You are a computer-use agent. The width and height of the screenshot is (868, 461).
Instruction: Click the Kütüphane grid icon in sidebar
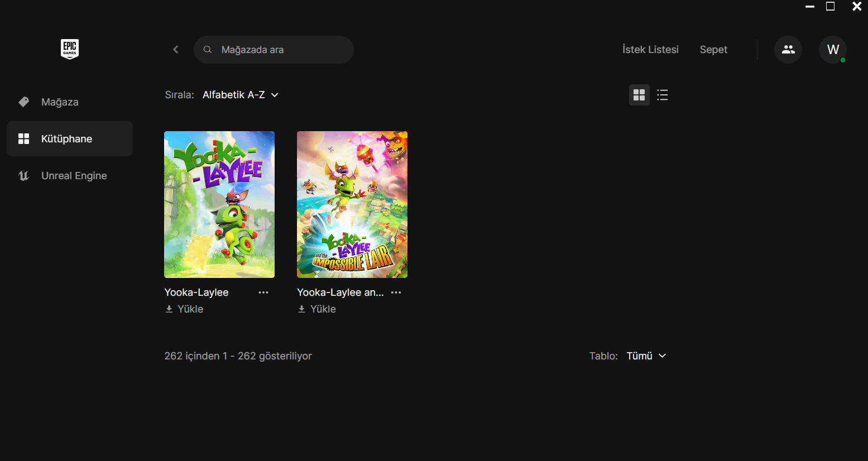pyautogui.click(x=23, y=138)
